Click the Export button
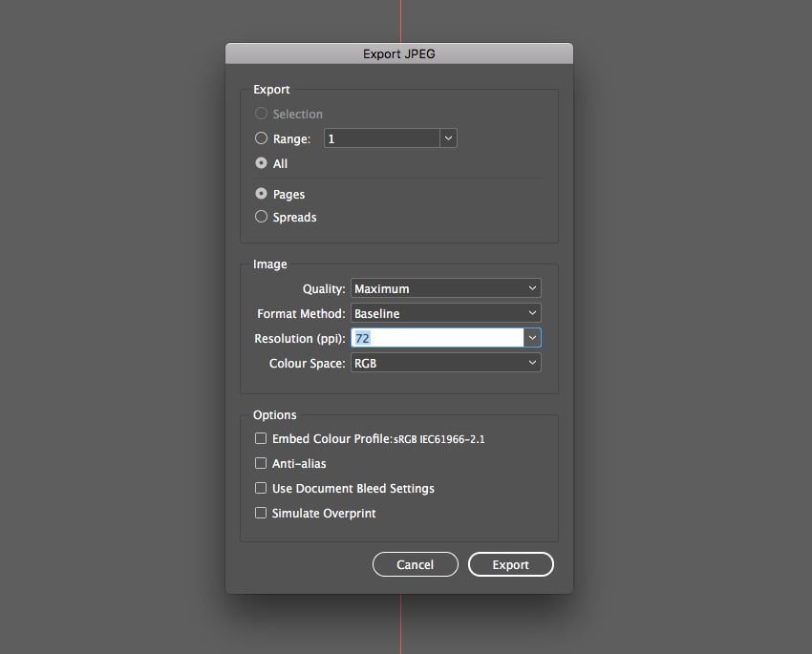 [511, 564]
